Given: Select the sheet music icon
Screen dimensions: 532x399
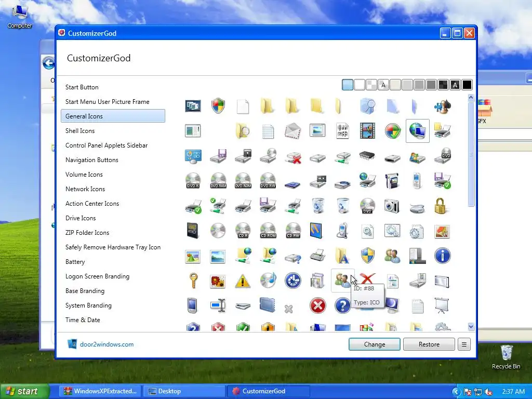Looking at the screenshot, I should 342,131.
